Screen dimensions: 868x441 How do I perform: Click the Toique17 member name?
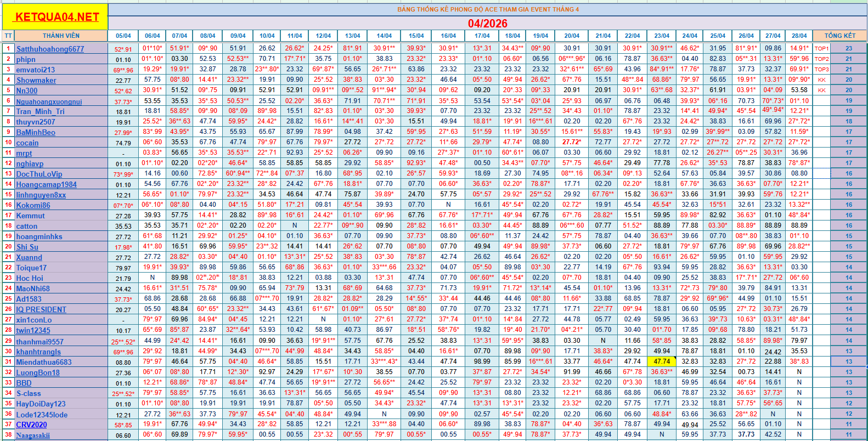(x=31, y=268)
